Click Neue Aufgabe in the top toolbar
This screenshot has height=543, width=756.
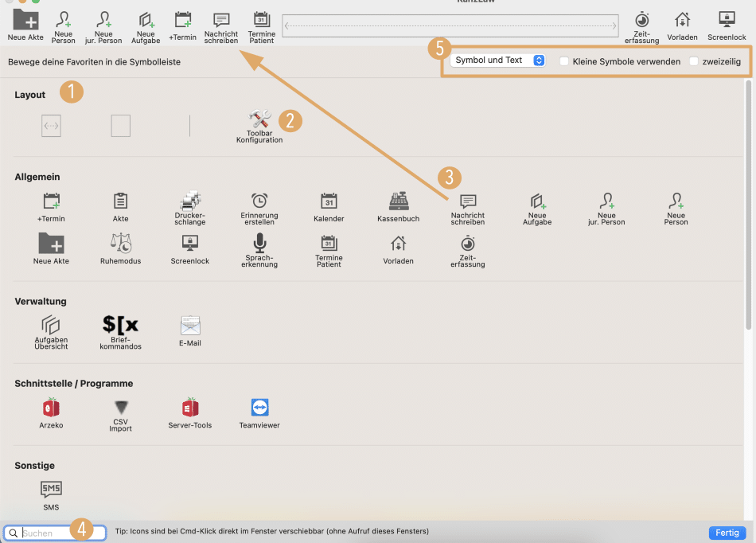coord(146,27)
